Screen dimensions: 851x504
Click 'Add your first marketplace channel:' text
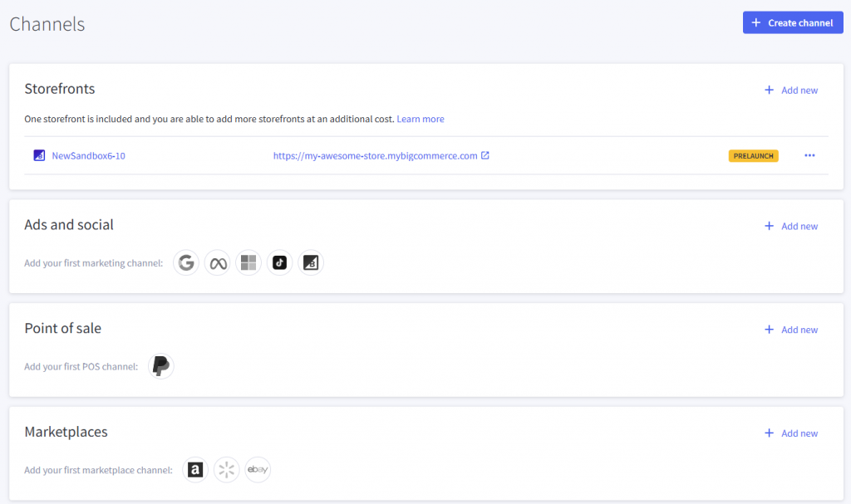coord(98,470)
